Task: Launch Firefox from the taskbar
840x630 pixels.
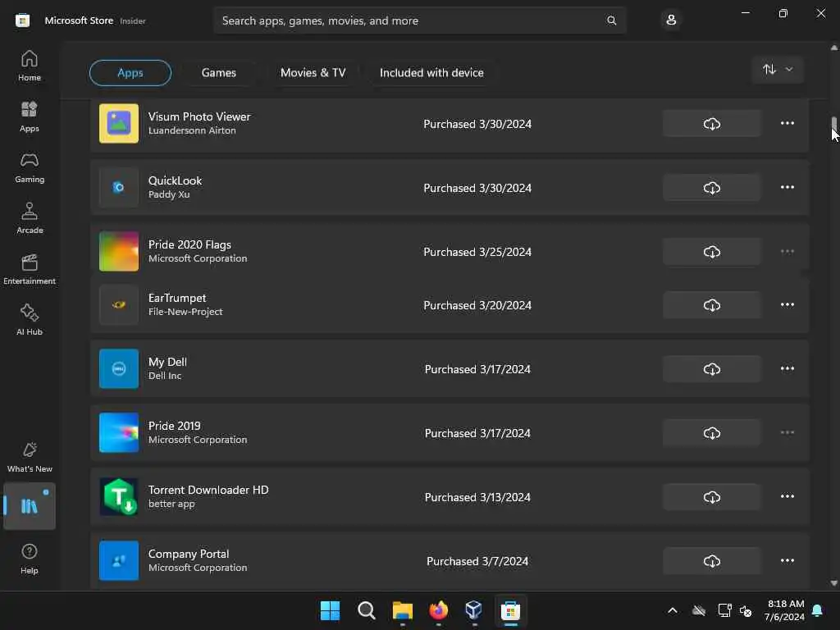Action: [438, 610]
